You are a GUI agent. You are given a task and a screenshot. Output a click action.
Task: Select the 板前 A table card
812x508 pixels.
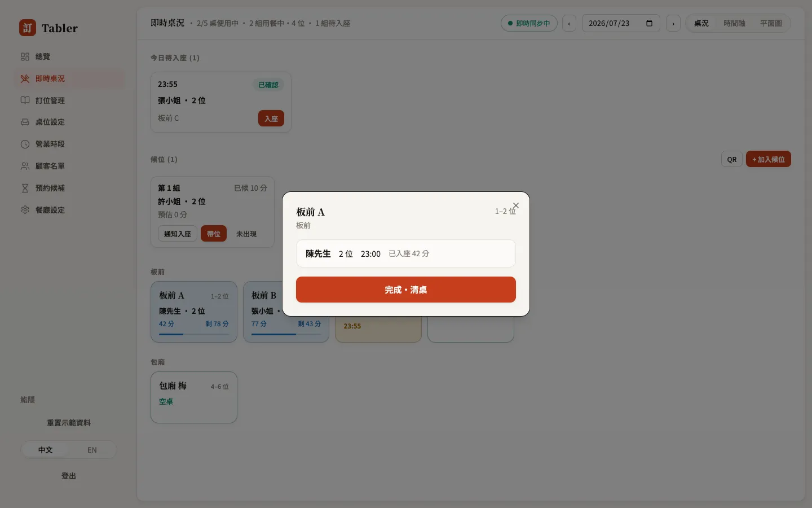pyautogui.click(x=194, y=312)
